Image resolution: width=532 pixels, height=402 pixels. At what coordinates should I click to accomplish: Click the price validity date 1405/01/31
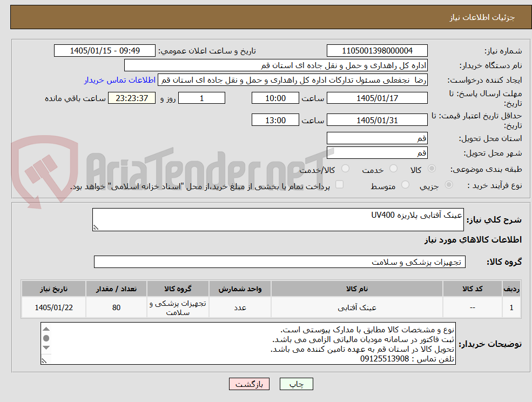coord(377,120)
